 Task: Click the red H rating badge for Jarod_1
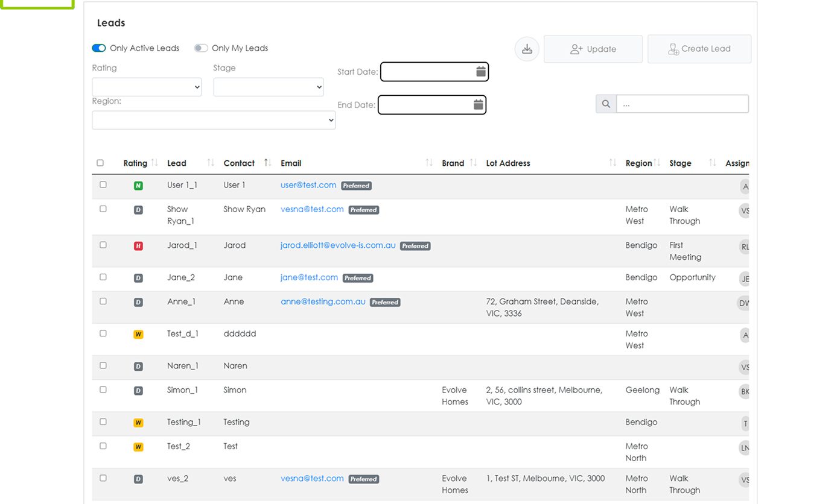click(x=138, y=246)
